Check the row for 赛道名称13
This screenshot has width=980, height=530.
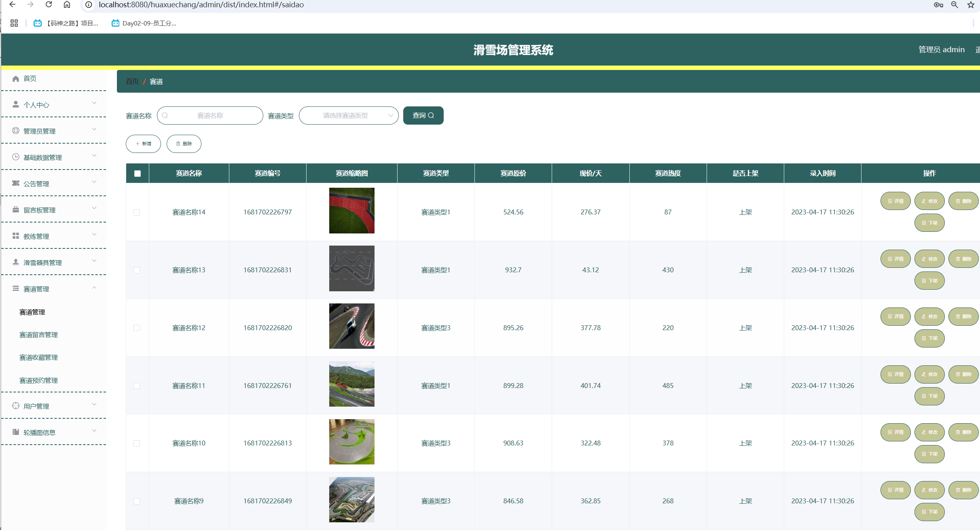pyautogui.click(x=137, y=270)
